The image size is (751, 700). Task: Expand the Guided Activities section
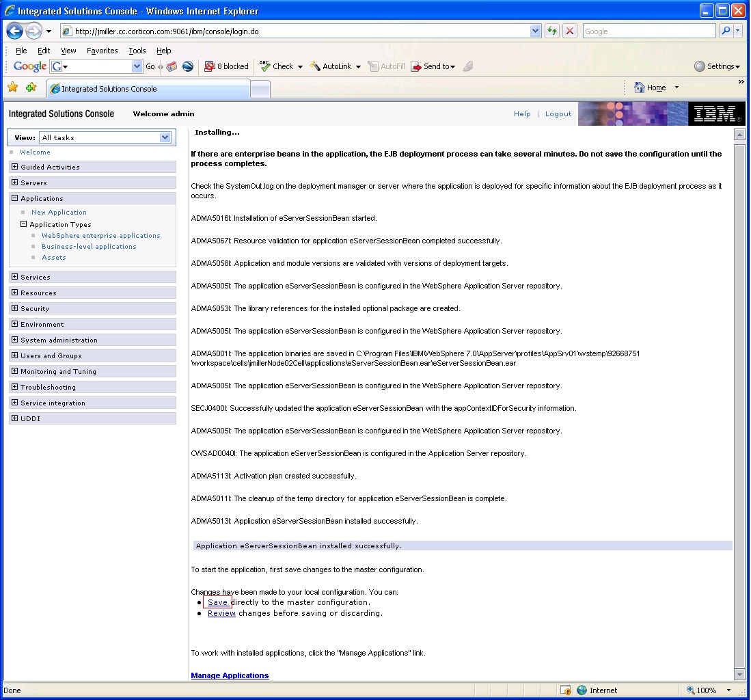(x=15, y=167)
